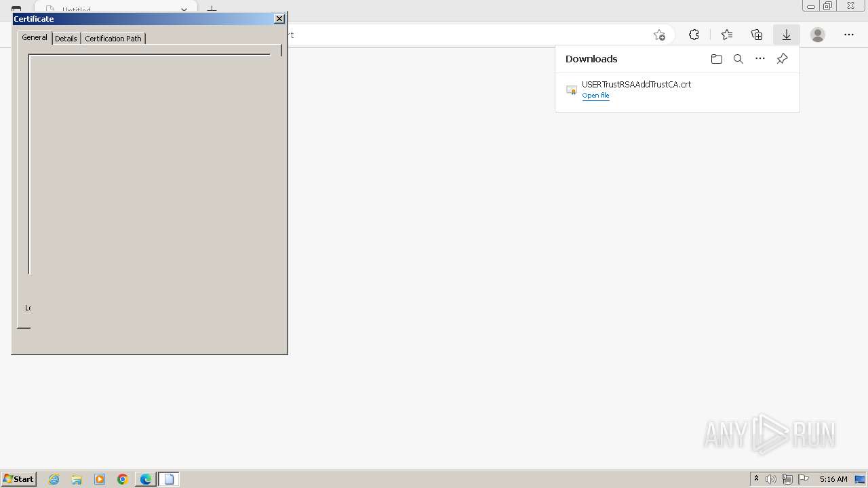Search downloads with magnifier icon
This screenshot has width=868, height=488.
point(738,59)
